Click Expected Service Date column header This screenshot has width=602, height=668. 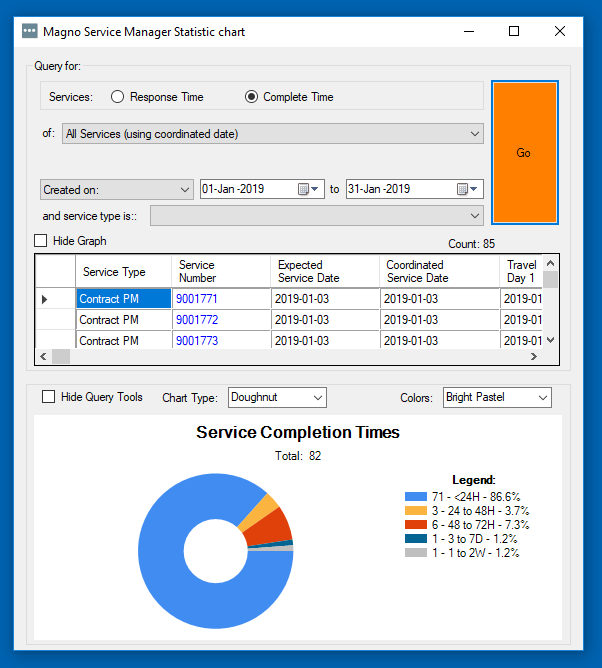coord(325,271)
